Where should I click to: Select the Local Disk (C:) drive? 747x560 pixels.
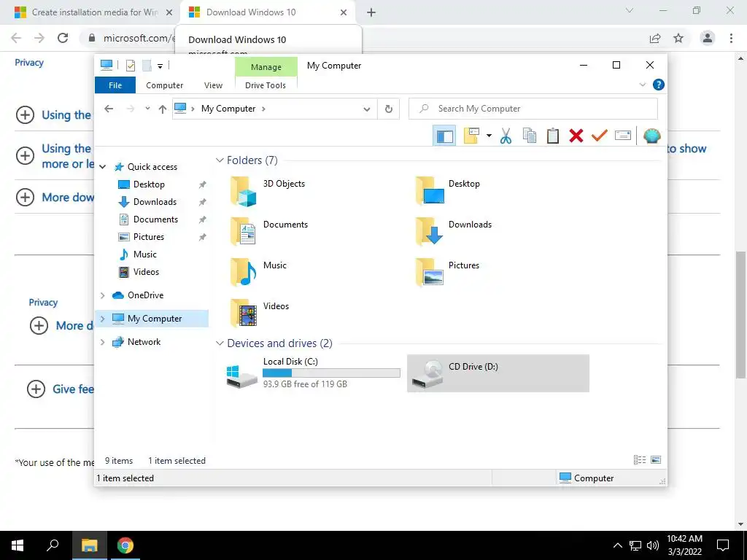tap(312, 373)
